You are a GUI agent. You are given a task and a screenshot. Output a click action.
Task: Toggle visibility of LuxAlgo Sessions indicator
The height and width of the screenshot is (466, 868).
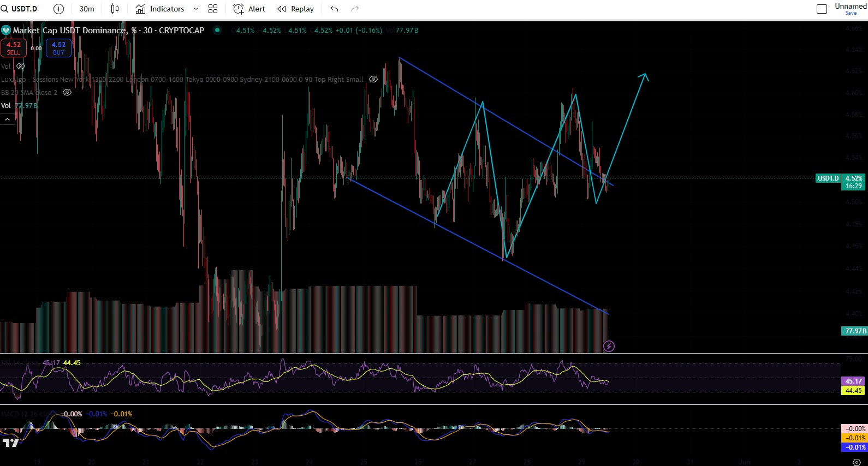(x=373, y=79)
